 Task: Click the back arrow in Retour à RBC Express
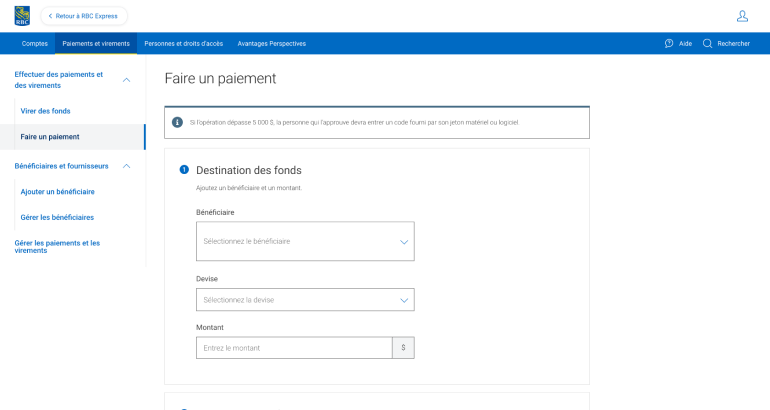pyautogui.click(x=51, y=16)
